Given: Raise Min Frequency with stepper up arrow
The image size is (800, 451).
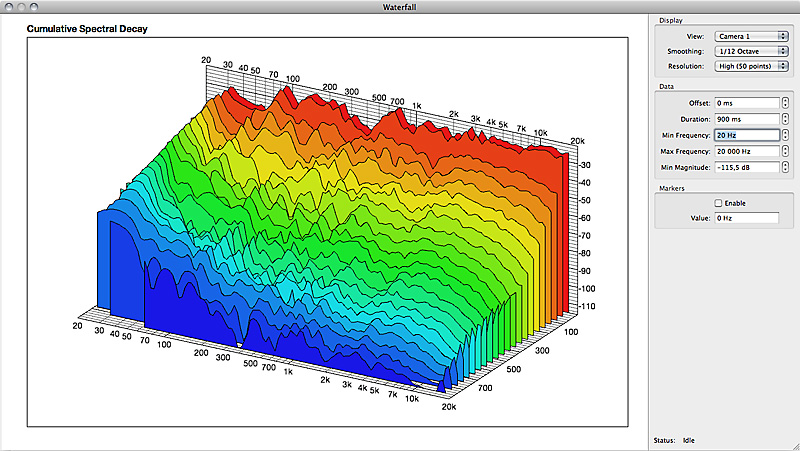Looking at the screenshot, I should pyautogui.click(x=786, y=131).
